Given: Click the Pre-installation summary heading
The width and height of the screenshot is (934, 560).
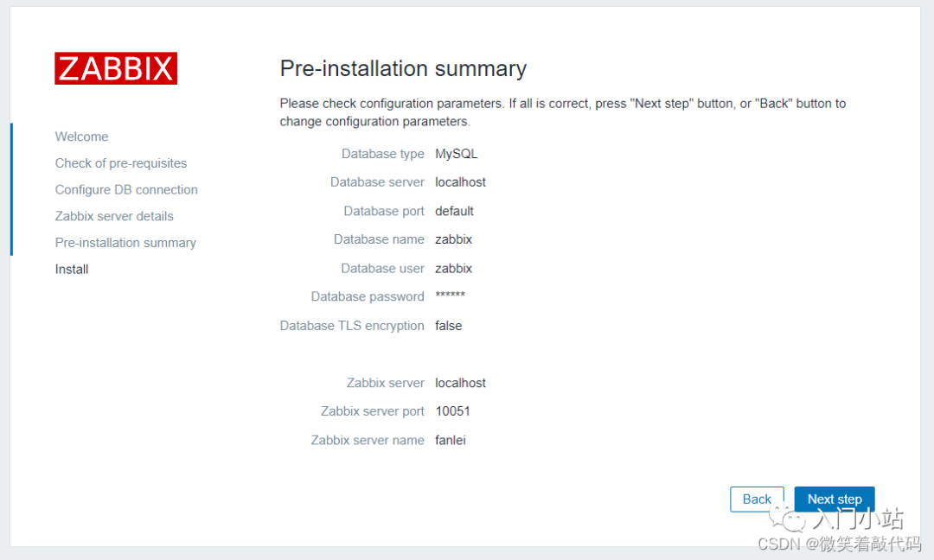Looking at the screenshot, I should click(403, 68).
